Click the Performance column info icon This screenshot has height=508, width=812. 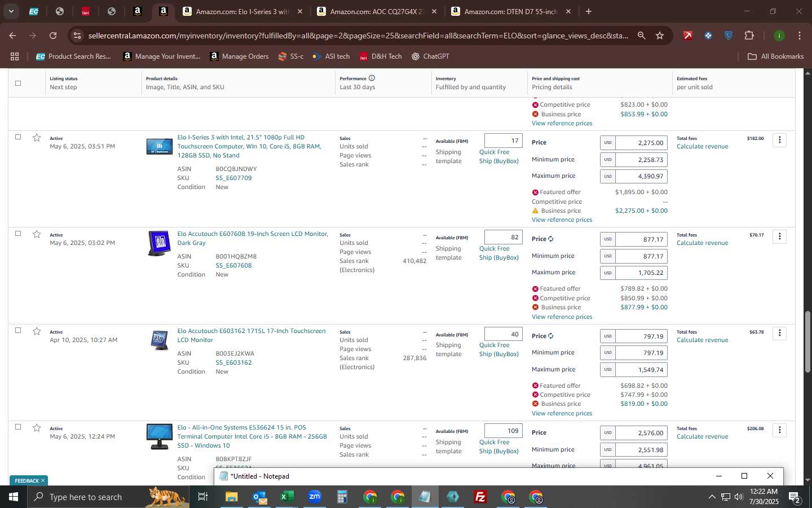[x=372, y=78]
